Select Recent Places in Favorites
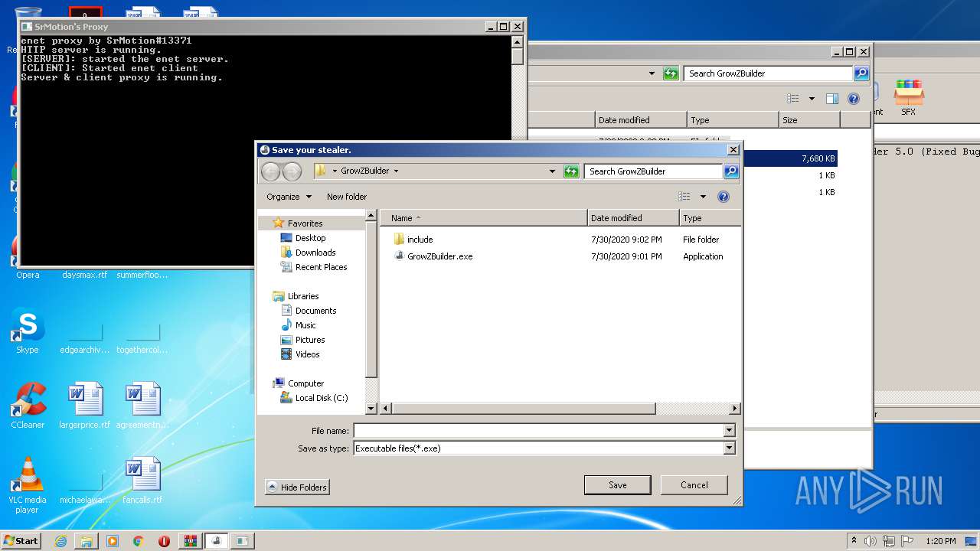Image resolution: width=980 pixels, height=551 pixels. coord(321,267)
